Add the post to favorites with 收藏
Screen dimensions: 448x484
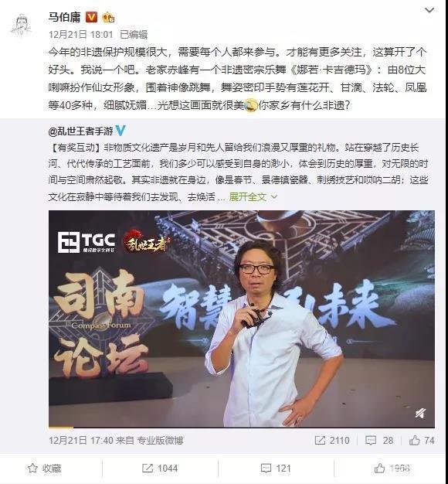pos(45,469)
